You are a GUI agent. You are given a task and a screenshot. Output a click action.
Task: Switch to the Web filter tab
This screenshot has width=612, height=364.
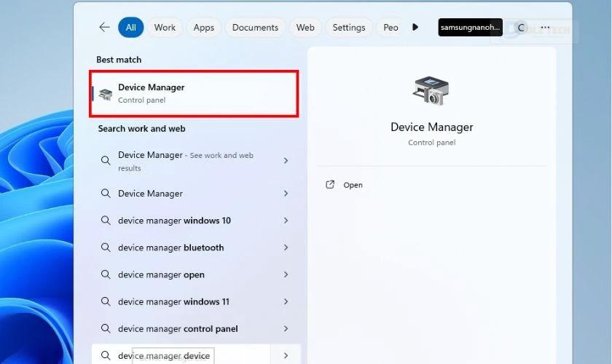pyautogui.click(x=305, y=28)
